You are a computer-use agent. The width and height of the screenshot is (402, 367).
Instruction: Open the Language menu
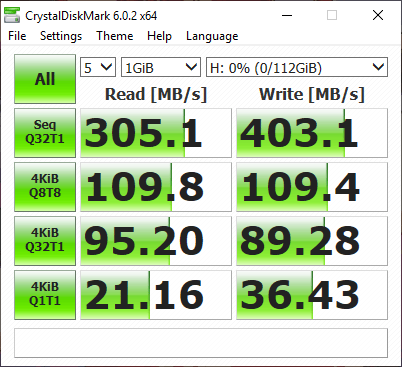(x=212, y=36)
